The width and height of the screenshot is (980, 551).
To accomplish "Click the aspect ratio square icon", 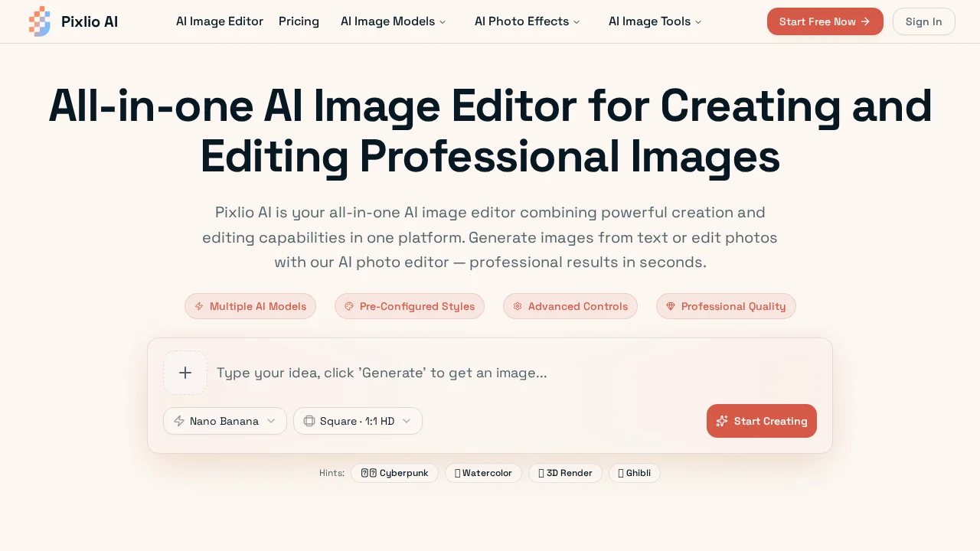I will (309, 421).
